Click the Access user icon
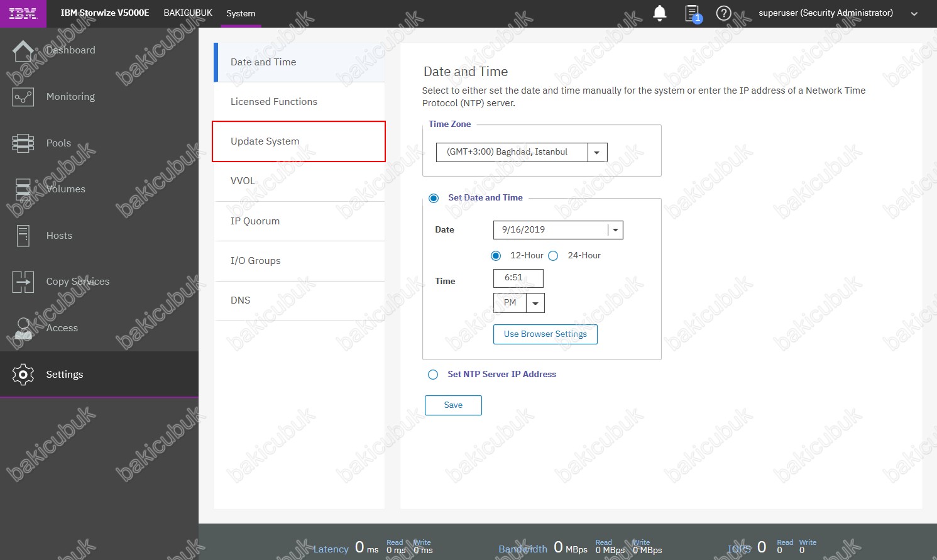Screen dimensions: 937x560 pos(23,328)
